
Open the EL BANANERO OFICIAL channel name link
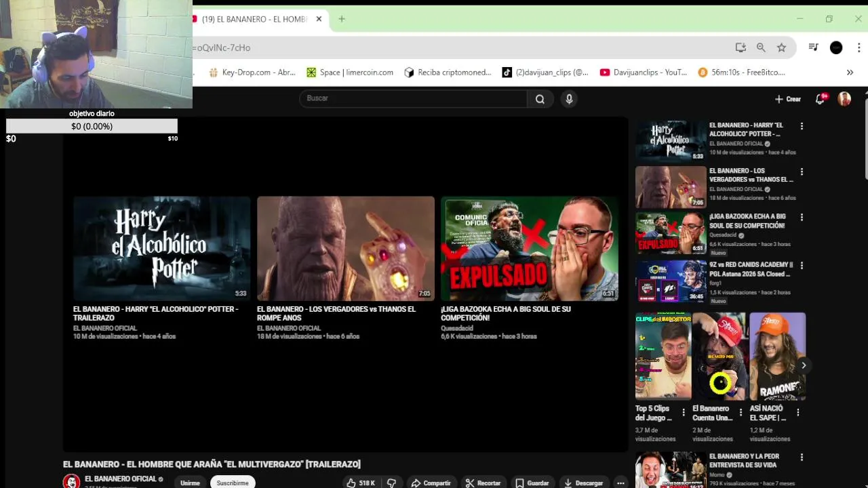point(121,479)
